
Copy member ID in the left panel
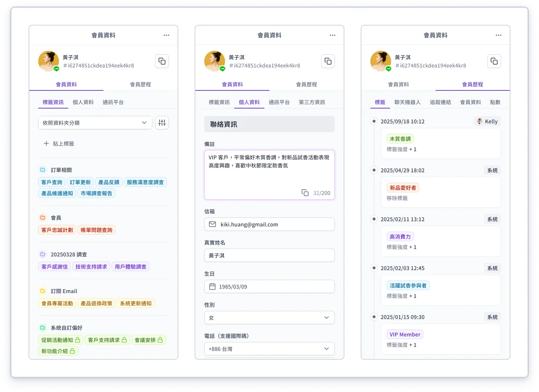coord(162,61)
